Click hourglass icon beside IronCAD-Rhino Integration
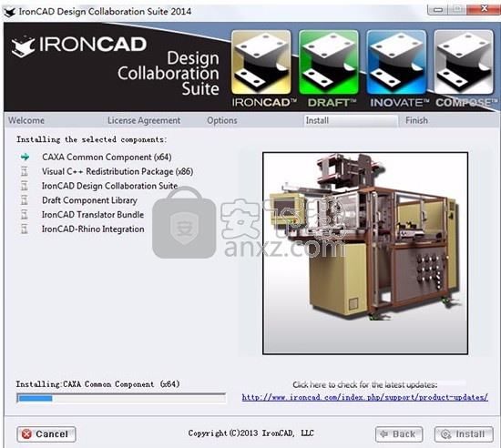This screenshot has height=448, width=501. click(x=25, y=229)
